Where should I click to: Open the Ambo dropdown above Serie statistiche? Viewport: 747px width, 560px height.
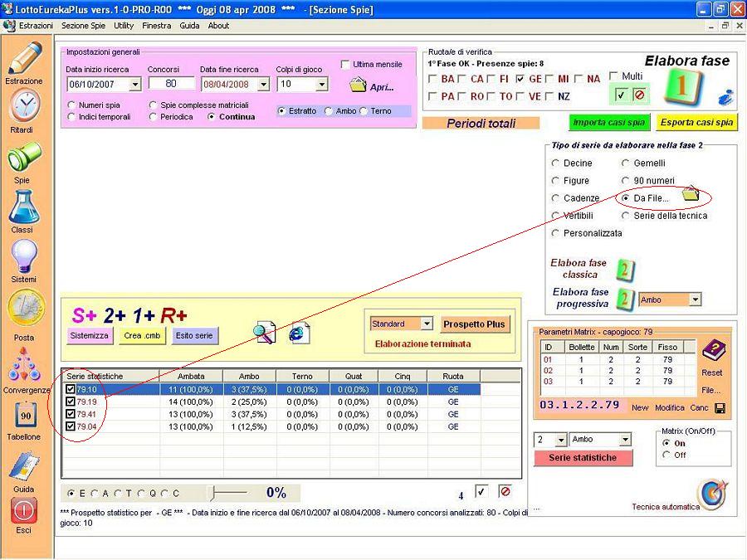pyautogui.click(x=626, y=440)
